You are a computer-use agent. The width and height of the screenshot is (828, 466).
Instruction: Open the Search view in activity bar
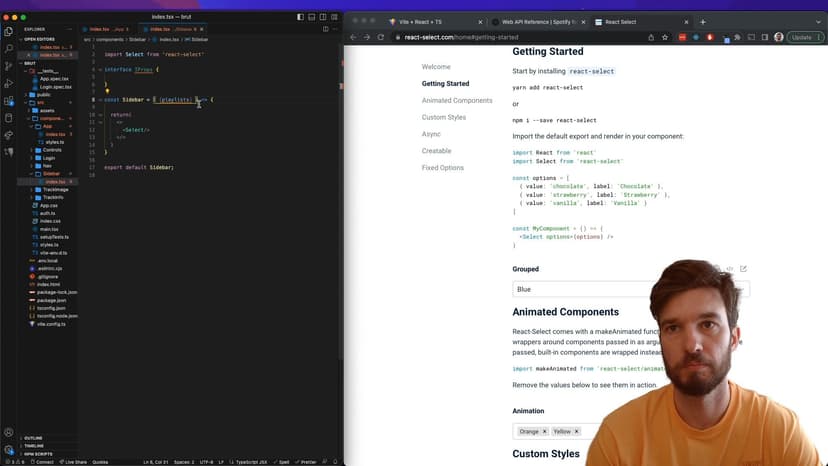coord(9,48)
